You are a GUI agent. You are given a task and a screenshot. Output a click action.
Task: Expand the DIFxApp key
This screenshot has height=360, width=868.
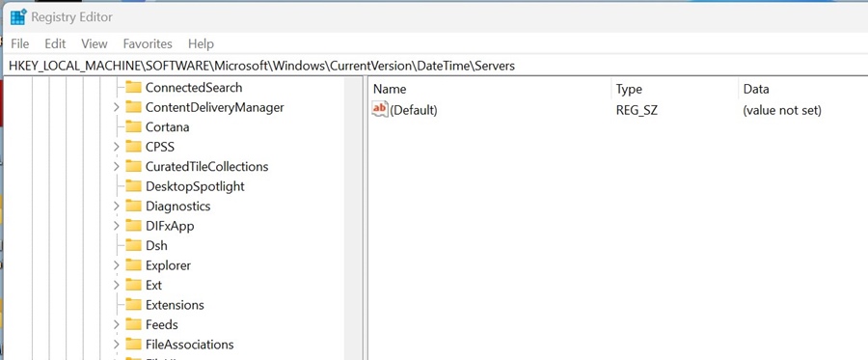click(117, 226)
